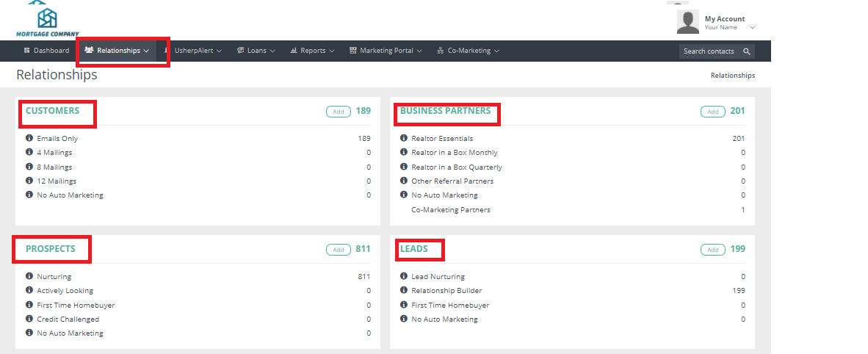Click the mortgage company logo
This screenshot has height=354, width=868.
(47, 20)
